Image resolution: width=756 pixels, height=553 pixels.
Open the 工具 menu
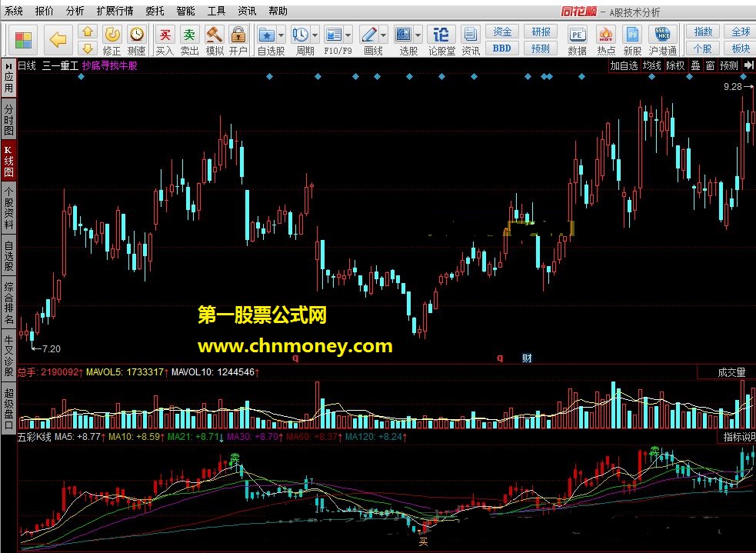[216, 11]
